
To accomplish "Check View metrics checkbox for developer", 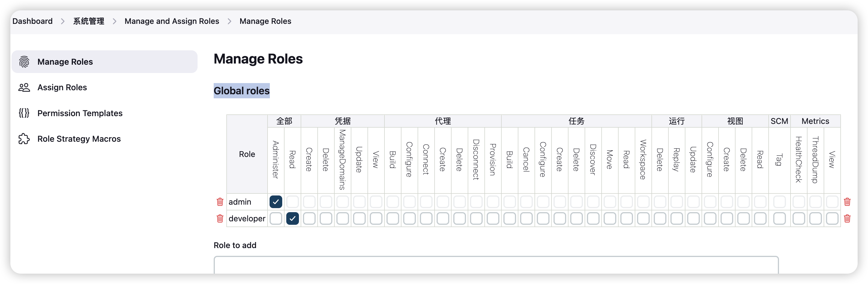I will (x=832, y=218).
